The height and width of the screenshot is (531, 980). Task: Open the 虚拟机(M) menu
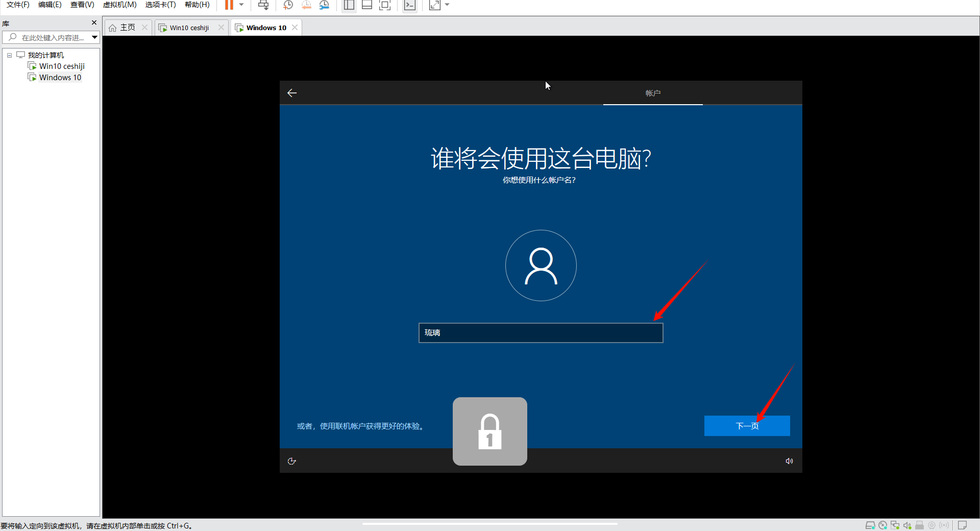click(x=119, y=5)
